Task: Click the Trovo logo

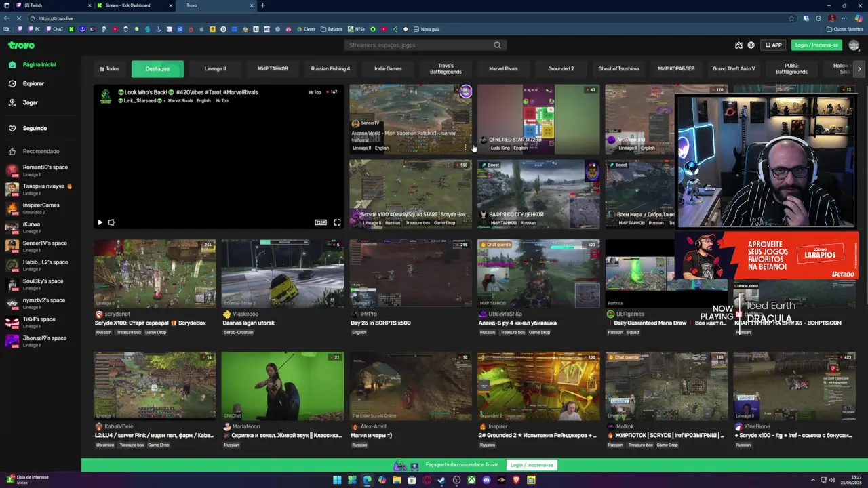Action: 21,45
